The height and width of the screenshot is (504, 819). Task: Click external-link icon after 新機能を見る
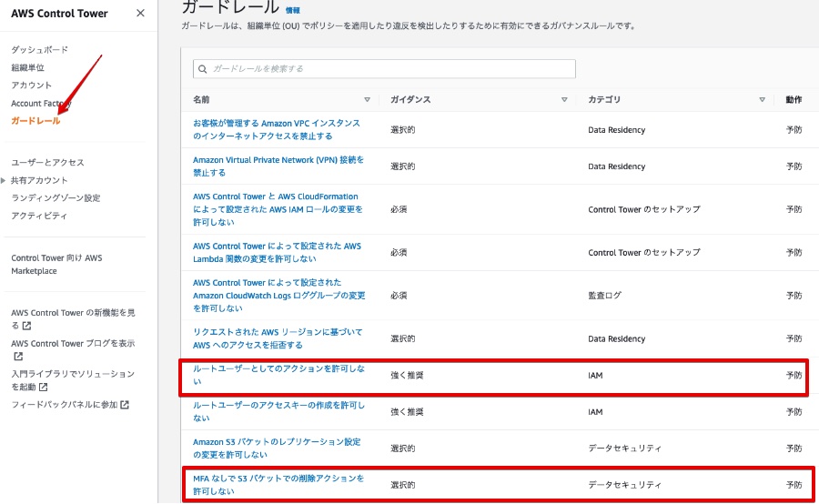coord(26,326)
